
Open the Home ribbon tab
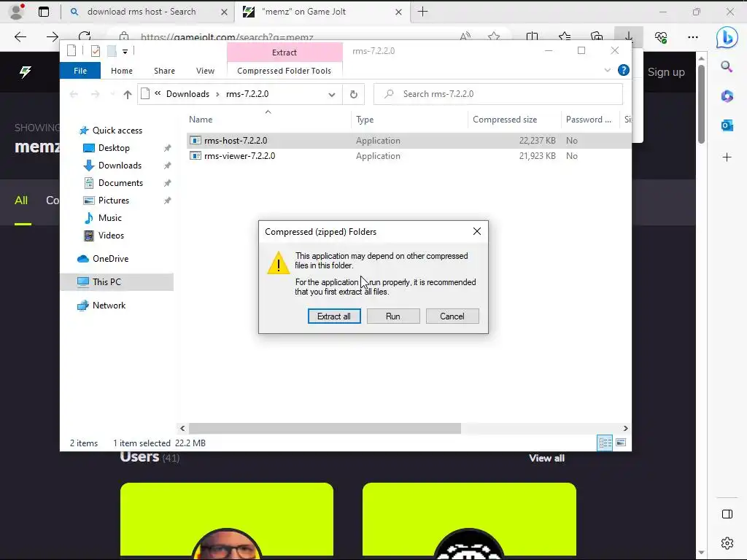[122, 71]
